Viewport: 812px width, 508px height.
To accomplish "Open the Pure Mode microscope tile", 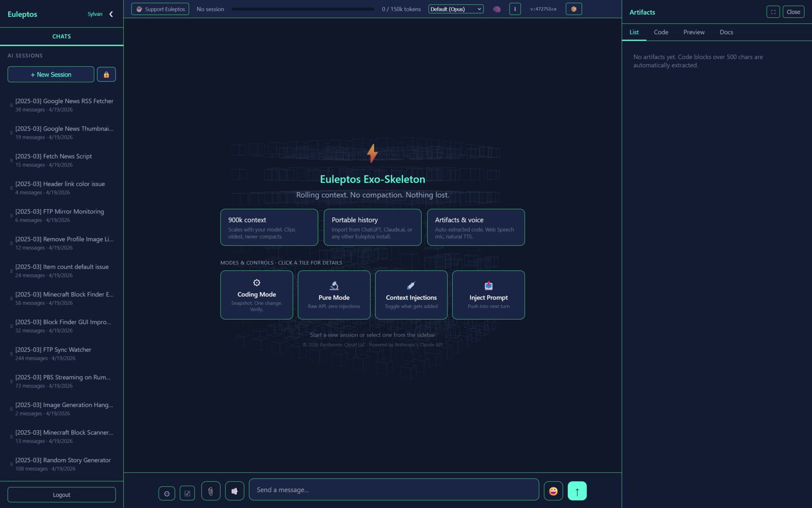I will [334, 295].
